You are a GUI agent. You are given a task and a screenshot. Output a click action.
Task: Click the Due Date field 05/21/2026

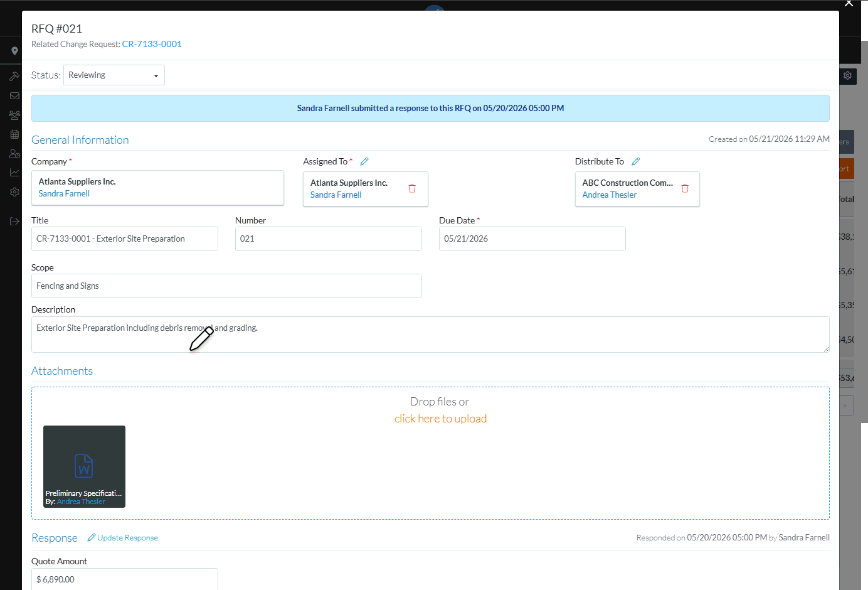(x=532, y=239)
